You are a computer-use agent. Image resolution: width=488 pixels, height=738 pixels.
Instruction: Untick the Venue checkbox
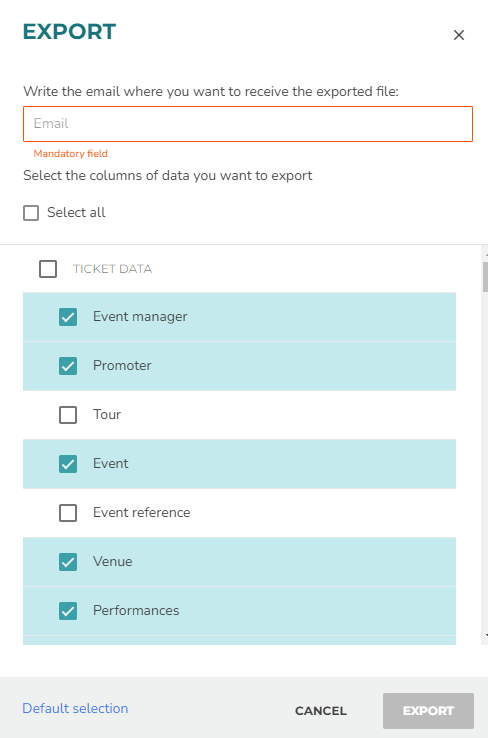(x=68, y=562)
